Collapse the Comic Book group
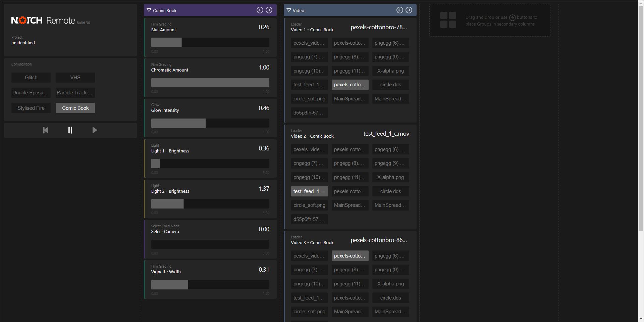This screenshot has height=322, width=644. tap(149, 10)
